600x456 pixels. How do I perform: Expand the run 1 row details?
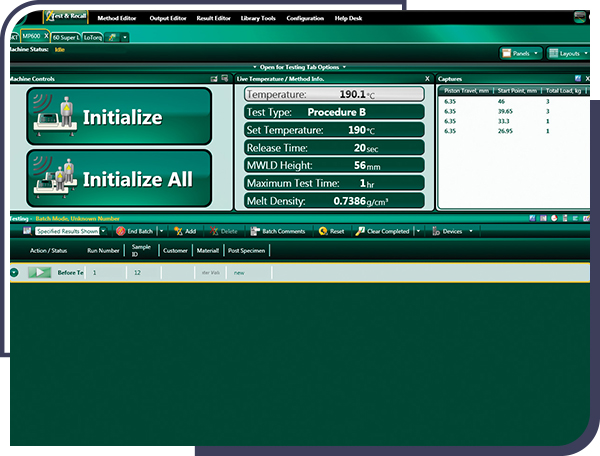pyautogui.click(x=14, y=272)
